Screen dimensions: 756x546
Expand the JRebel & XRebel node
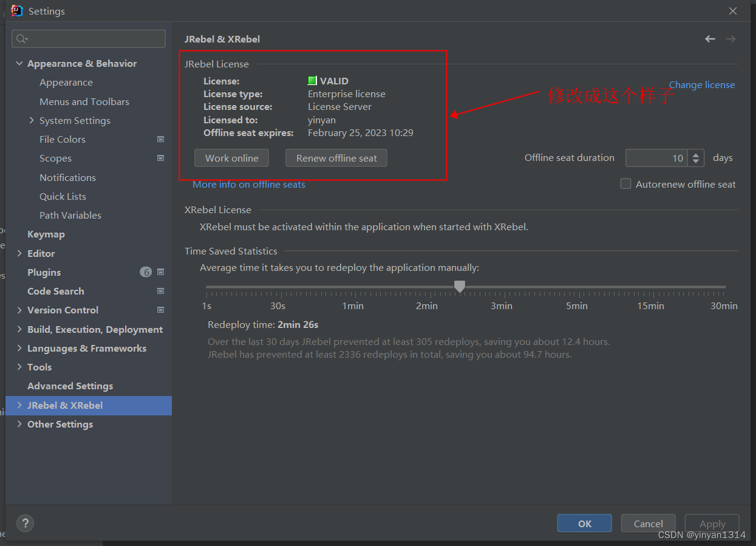point(19,405)
